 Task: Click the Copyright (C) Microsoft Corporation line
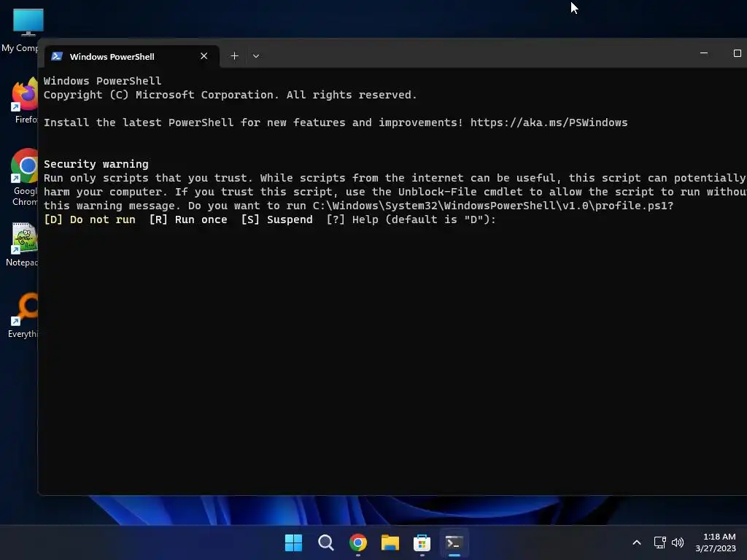coord(230,95)
